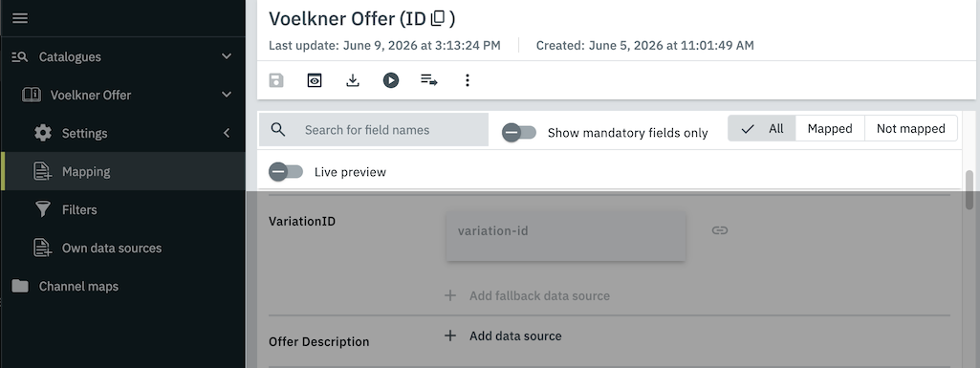980x368 pixels.
Task: Collapse the Voelkner Offer chevron in sidebar
Action: [x=227, y=95]
